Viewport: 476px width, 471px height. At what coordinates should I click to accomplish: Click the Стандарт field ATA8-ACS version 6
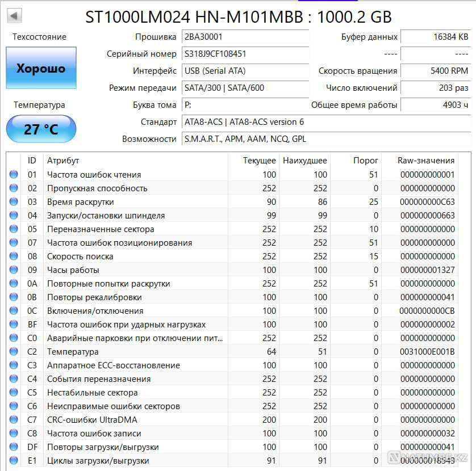coord(327,121)
